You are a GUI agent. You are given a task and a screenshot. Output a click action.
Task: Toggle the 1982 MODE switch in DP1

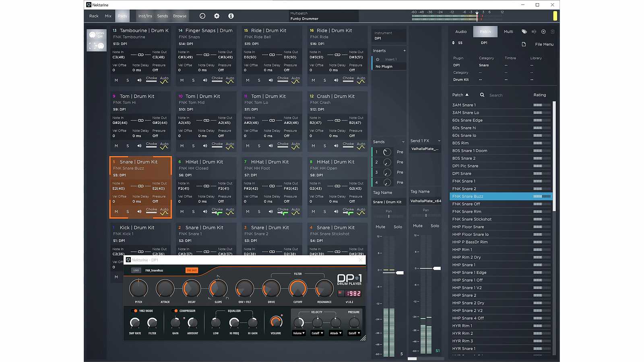tap(134, 311)
